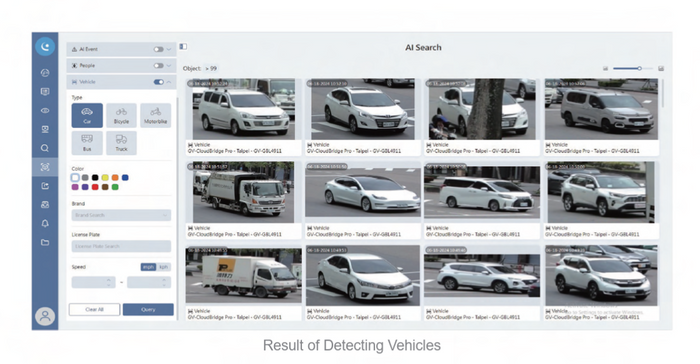Click the Vehicle section label
This screenshot has height=364, width=700.
tap(87, 82)
